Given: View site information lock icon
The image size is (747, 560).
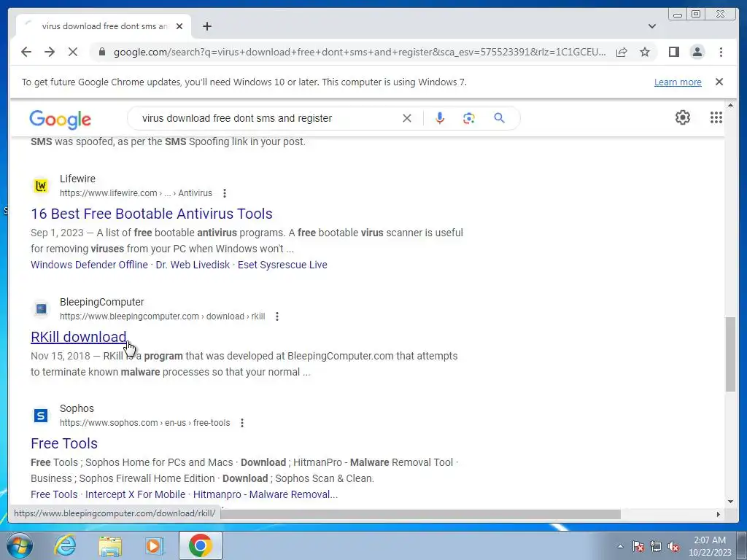Looking at the screenshot, I should (x=101, y=52).
